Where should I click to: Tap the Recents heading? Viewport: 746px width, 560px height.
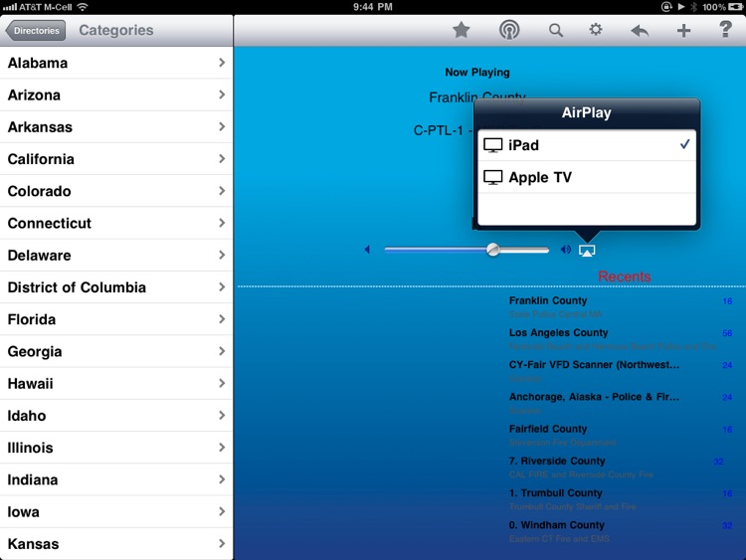pyautogui.click(x=625, y=277)
